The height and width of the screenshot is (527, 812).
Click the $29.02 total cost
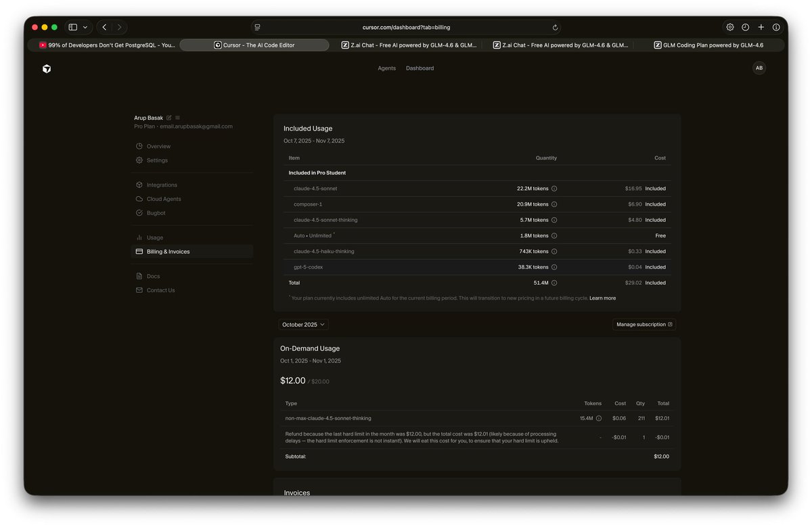(633, 283)
